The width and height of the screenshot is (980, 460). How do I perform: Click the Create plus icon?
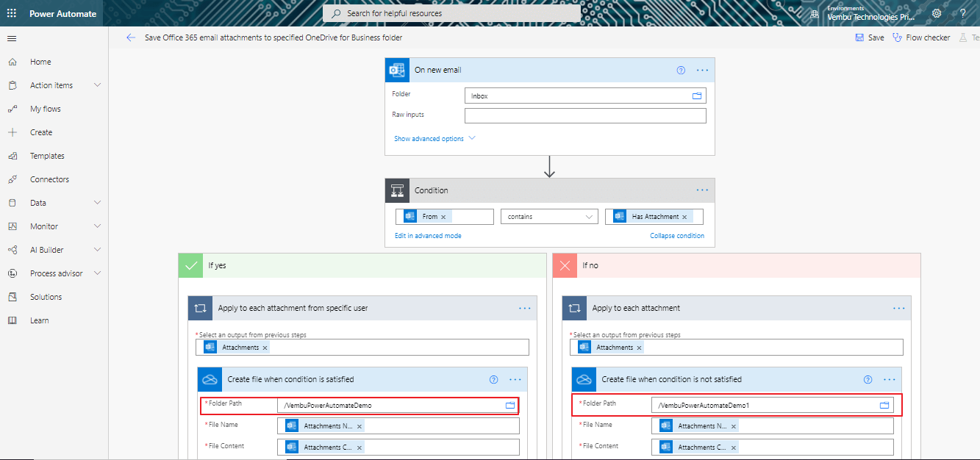12,132
